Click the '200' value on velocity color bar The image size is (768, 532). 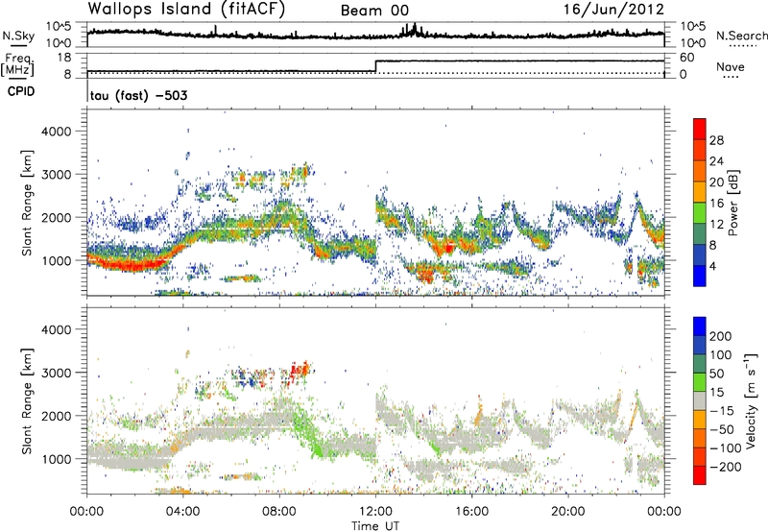pos(721,336)
